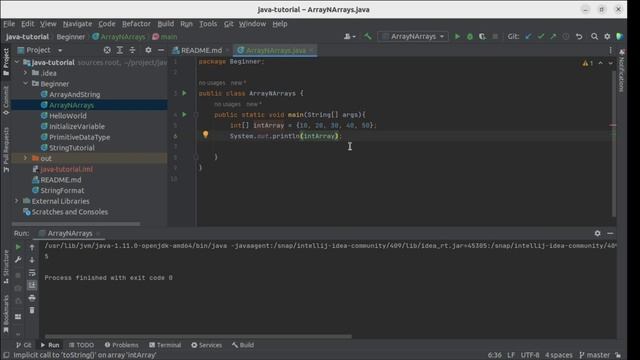The width and height of the screenshot is (640, 360).
Task: Push commits with Git arrow icon
Action: pos(553,37)
